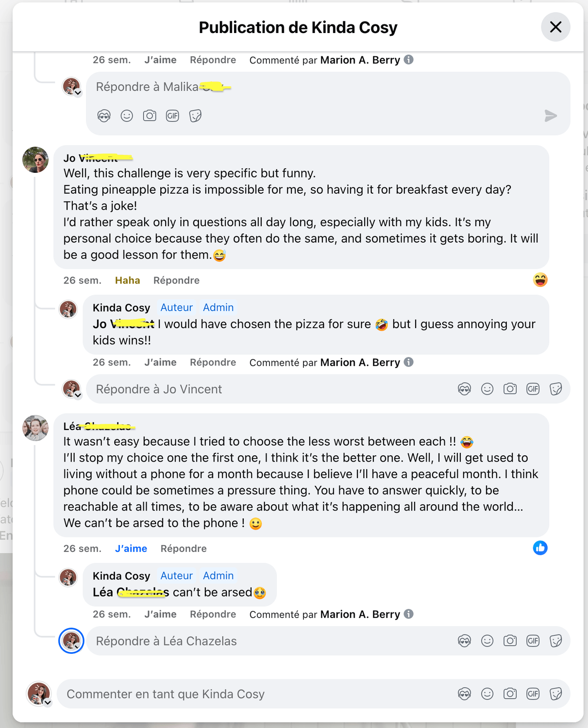This screenshot has width=588, height=728.
Task: Toggle the blue J'aime on Léa's comment
Action: (131, 548)
